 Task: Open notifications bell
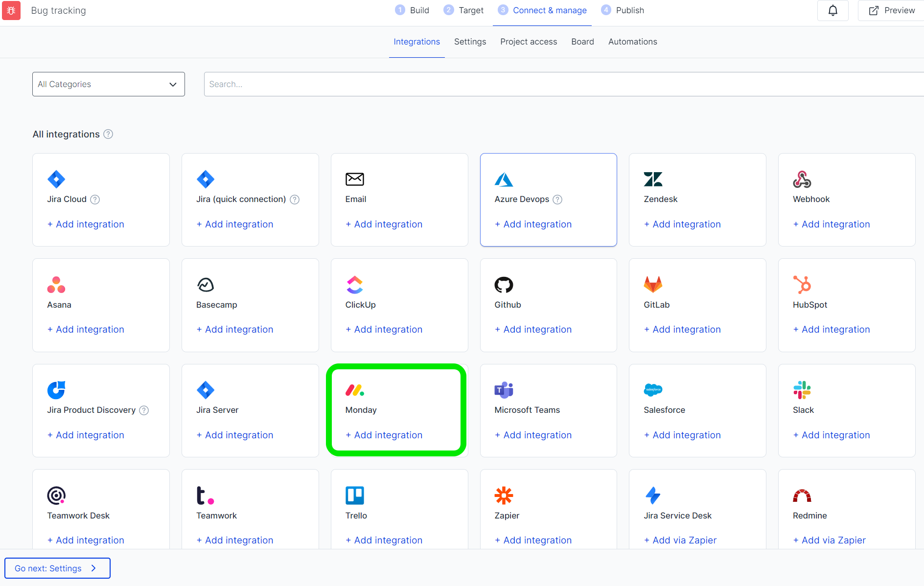[833, 10]
